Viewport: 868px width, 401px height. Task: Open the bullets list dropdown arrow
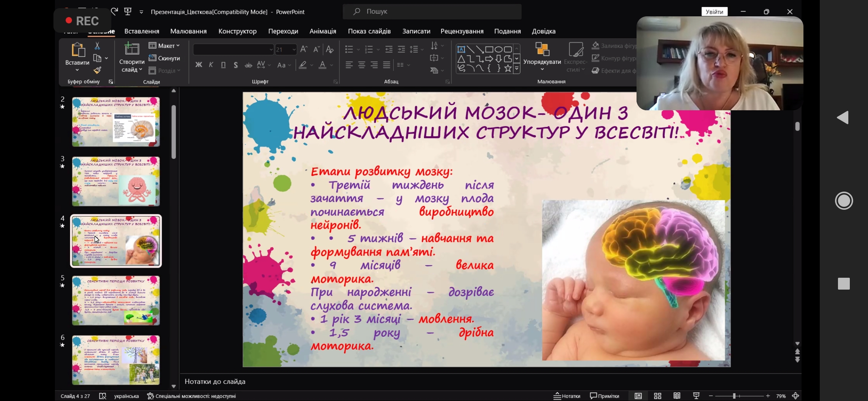point(358,49)
